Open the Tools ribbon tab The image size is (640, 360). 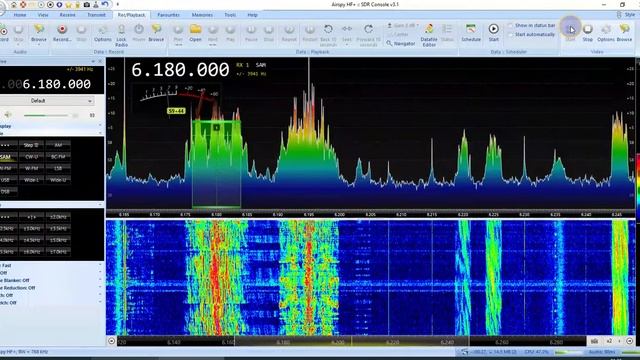pos(230,15)
